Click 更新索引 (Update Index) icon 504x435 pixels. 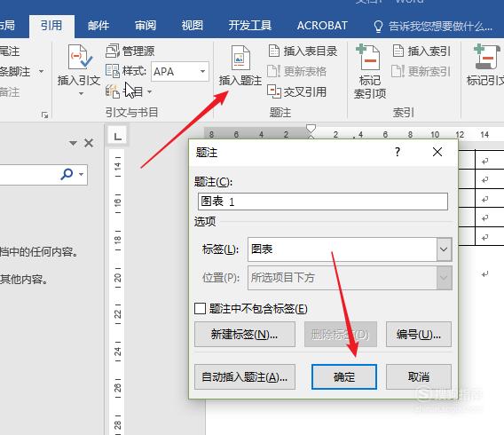(x=398, y=71)
